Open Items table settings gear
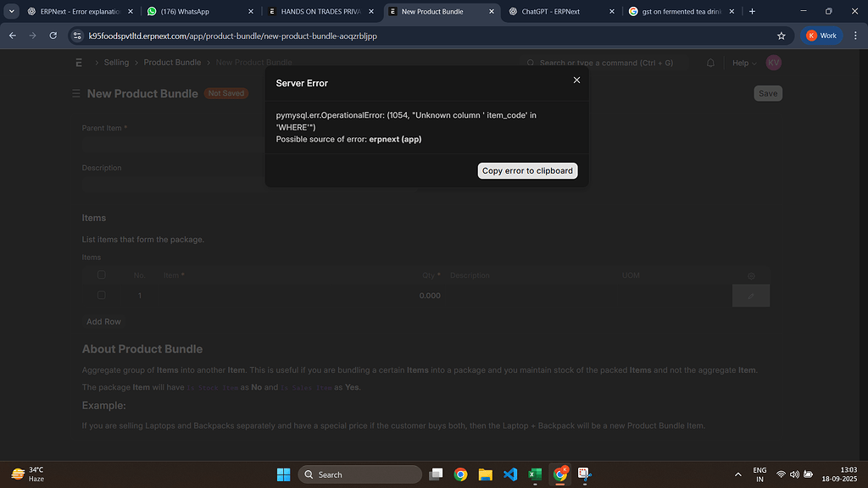This screenshot has width=868, height=488. (x=751, y=275)
